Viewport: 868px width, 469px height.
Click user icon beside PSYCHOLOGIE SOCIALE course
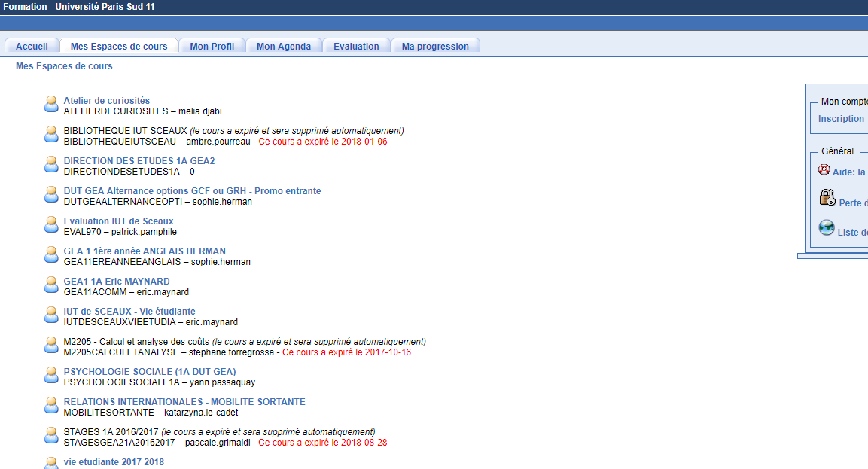coord(51,375)
